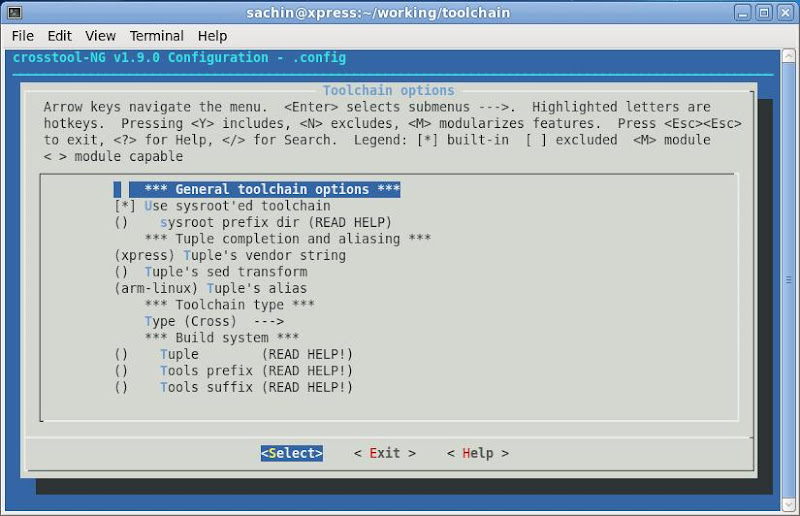
Task: Click the Build system heading
Action: pyautogui.click(x=222, y=337)
